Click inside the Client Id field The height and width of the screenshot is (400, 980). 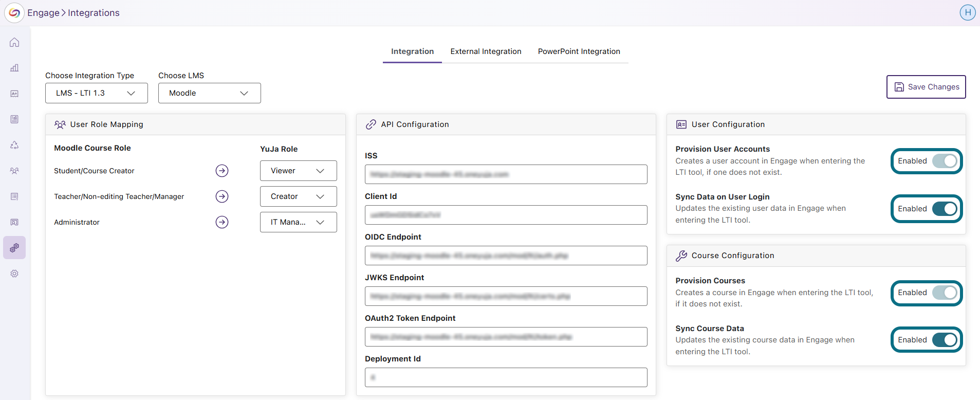coord(506,215)
